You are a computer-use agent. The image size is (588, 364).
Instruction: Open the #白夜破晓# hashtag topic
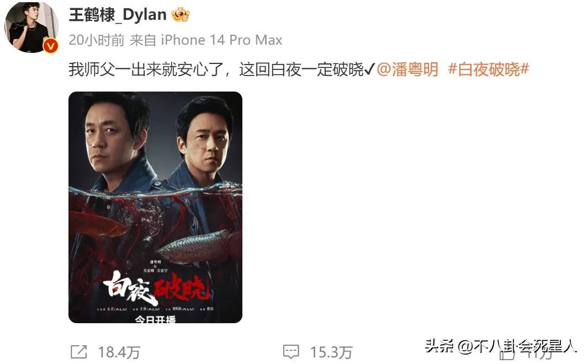point(489,69)
